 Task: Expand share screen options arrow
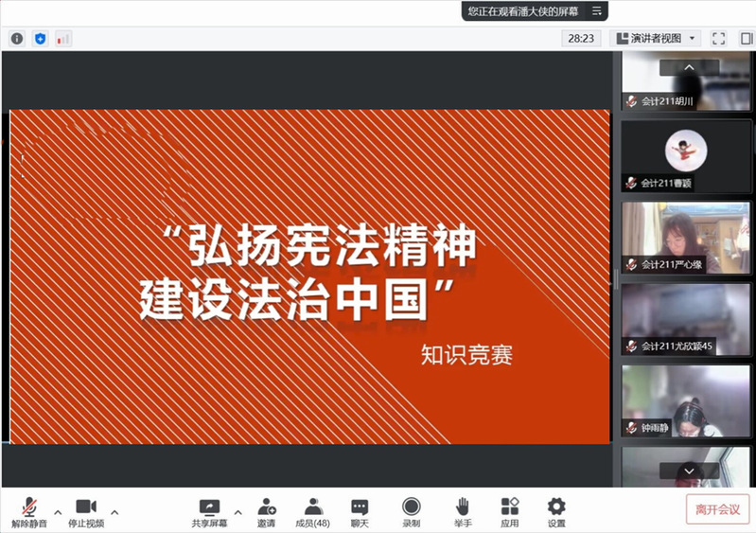click(x=237, y=511)
